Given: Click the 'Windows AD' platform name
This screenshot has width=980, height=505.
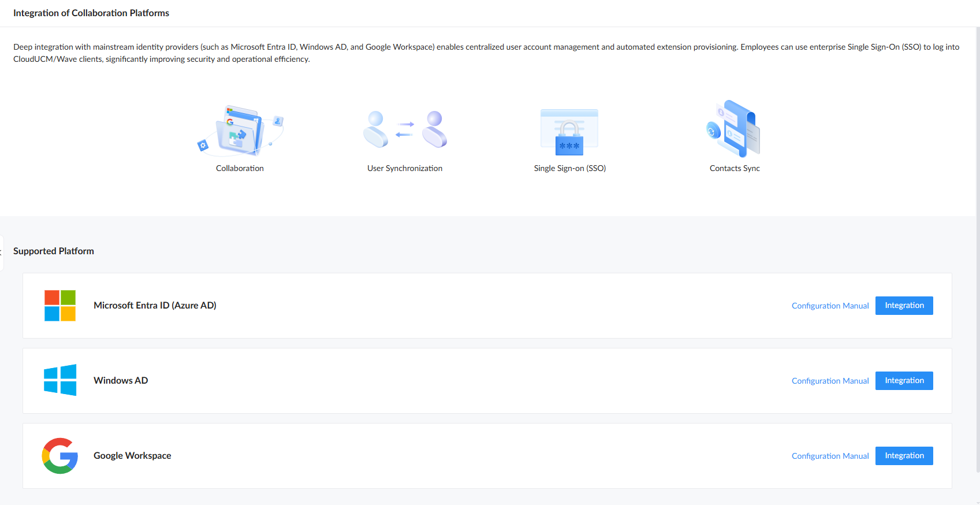Looking at the screenshot, I should click(x=121, y=380).
